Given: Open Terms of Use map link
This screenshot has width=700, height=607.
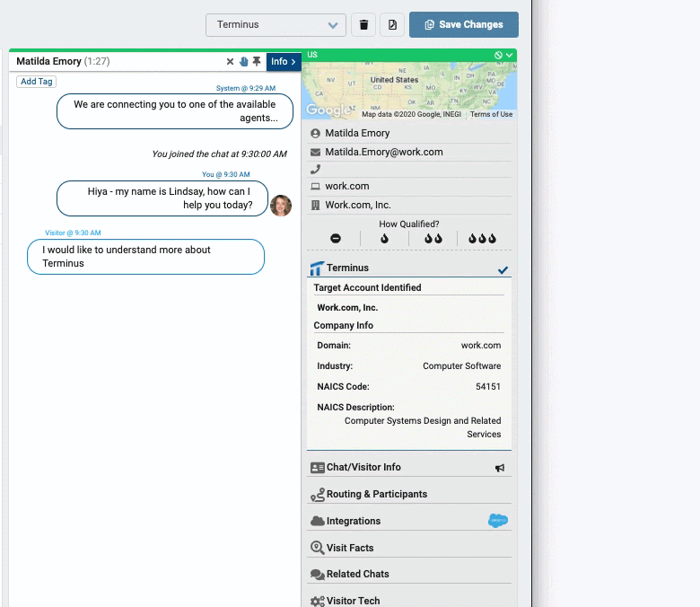Looking at the screenshot, I should (491, 114).
